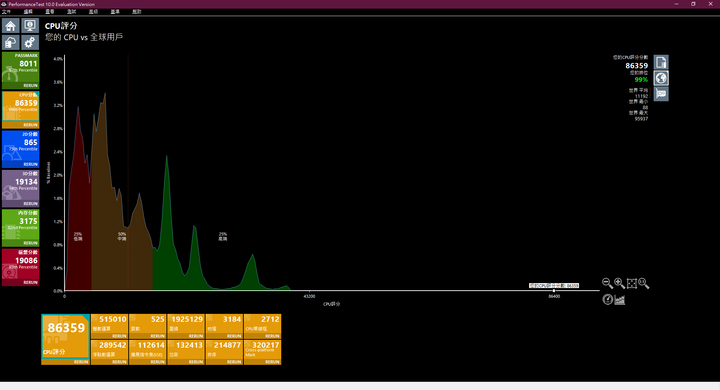Open the baseline cloud manager icon

(11, 43)
